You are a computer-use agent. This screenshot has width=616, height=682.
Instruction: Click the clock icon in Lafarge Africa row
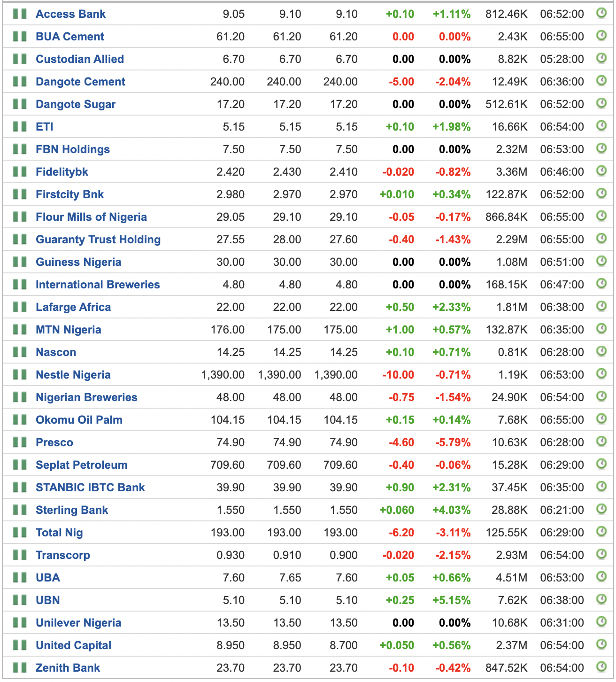pyautogui.click(x=601, y=306)
